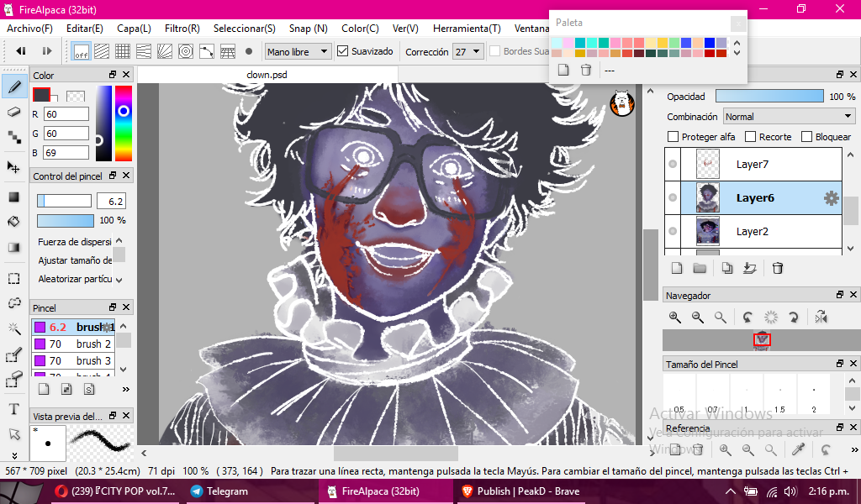
Task: Toggle visibility of Layer2
Action: 673,232
